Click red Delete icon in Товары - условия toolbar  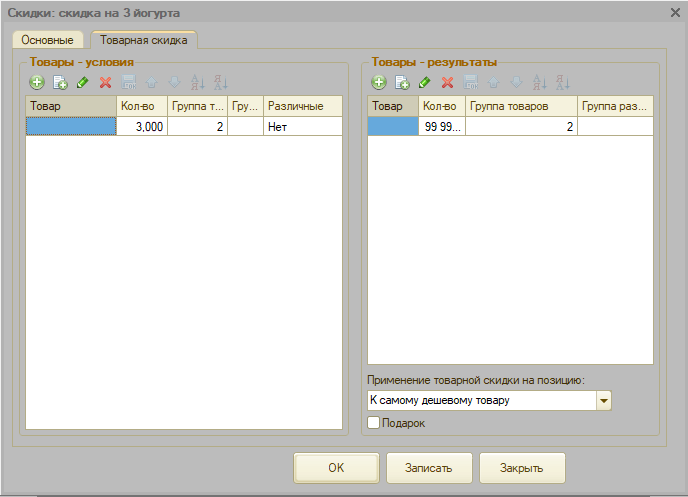point(105,82)
